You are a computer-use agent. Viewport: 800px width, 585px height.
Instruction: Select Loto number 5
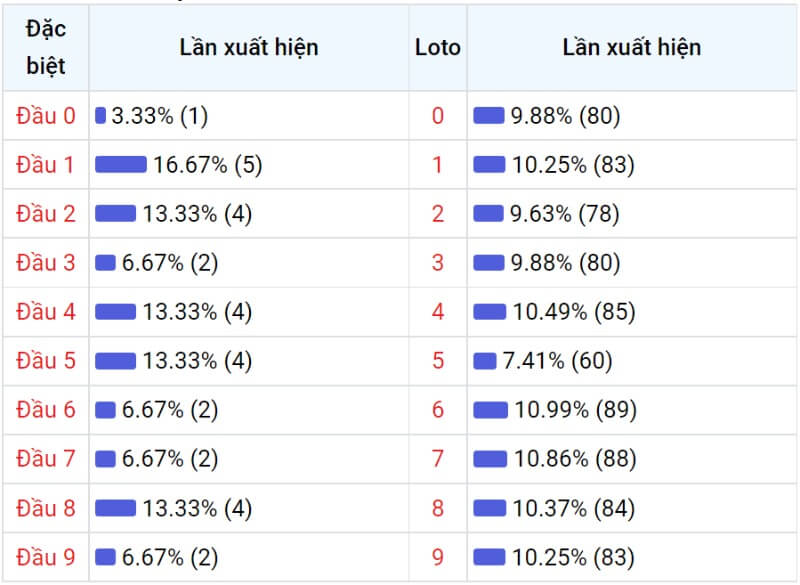438,361
